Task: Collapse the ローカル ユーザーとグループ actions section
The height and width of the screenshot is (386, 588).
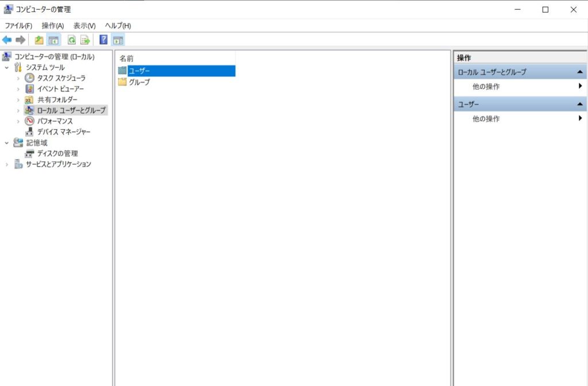Action: [x=580, y=72]
